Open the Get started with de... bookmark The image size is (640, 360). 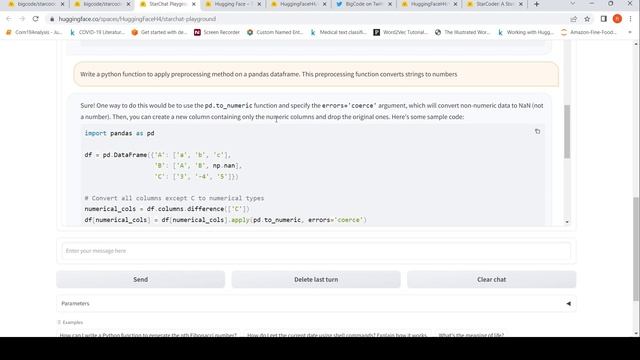click(x=159, y=32)
